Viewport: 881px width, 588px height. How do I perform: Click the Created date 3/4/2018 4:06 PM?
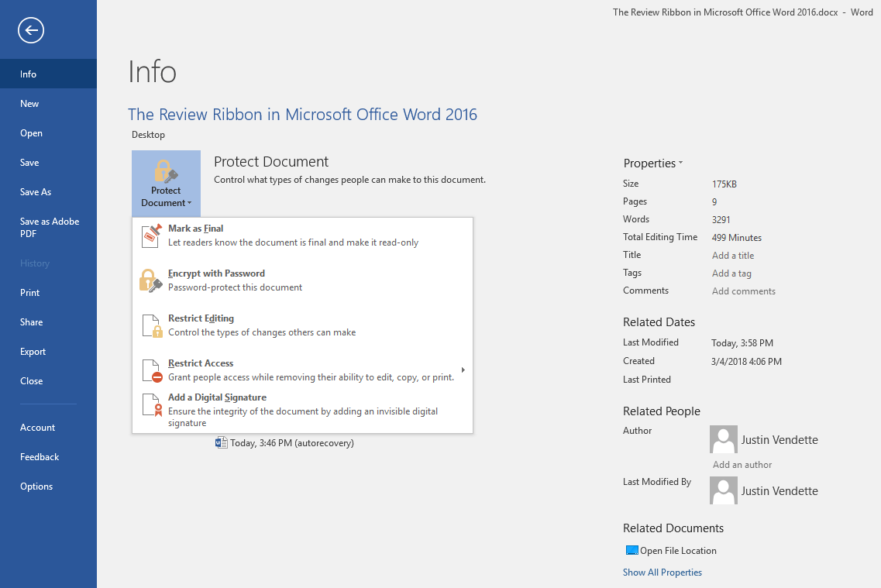pyautogui.click(x=746, y=361)
